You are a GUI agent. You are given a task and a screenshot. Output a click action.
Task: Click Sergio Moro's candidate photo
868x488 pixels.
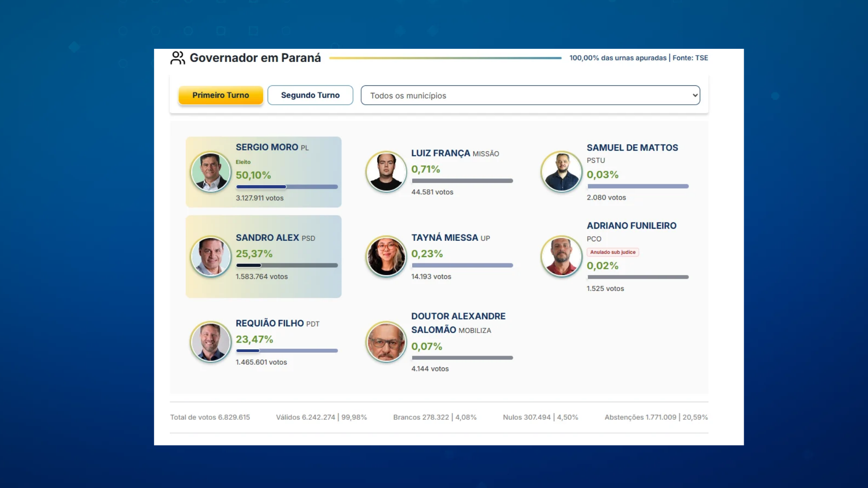point(211,172)
